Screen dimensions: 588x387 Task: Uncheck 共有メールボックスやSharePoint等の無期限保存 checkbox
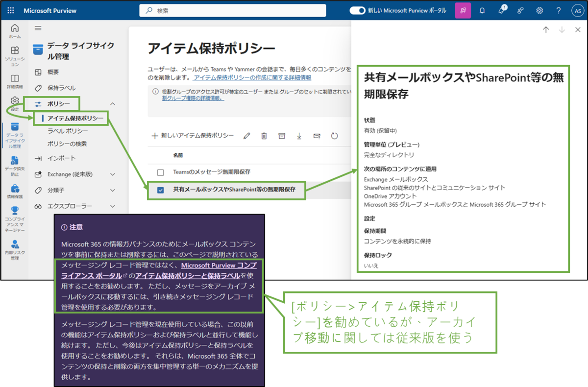[x=160, y=190]
